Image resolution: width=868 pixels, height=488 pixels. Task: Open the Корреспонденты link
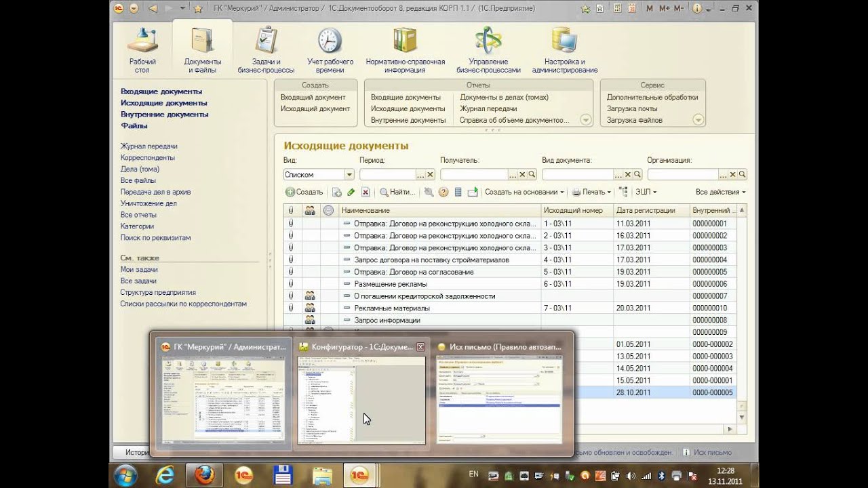(147, 157)
